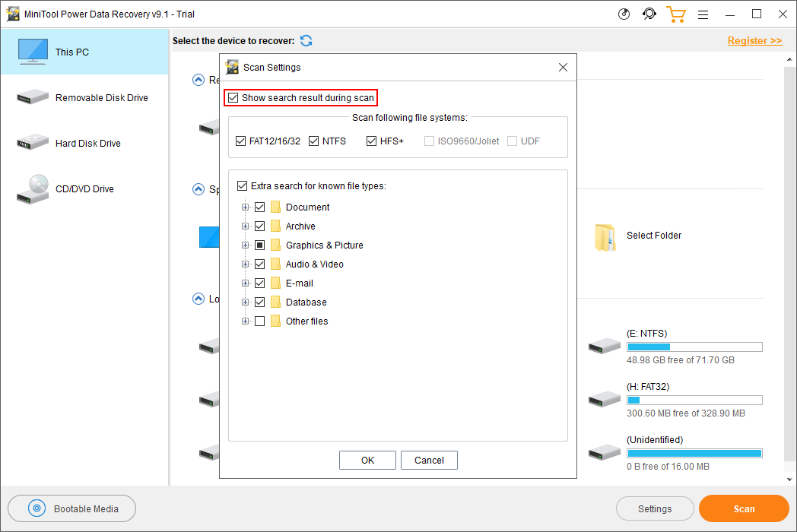Toggle Extra search for known file types
The image size is (797, 532).
click(243, 186)
